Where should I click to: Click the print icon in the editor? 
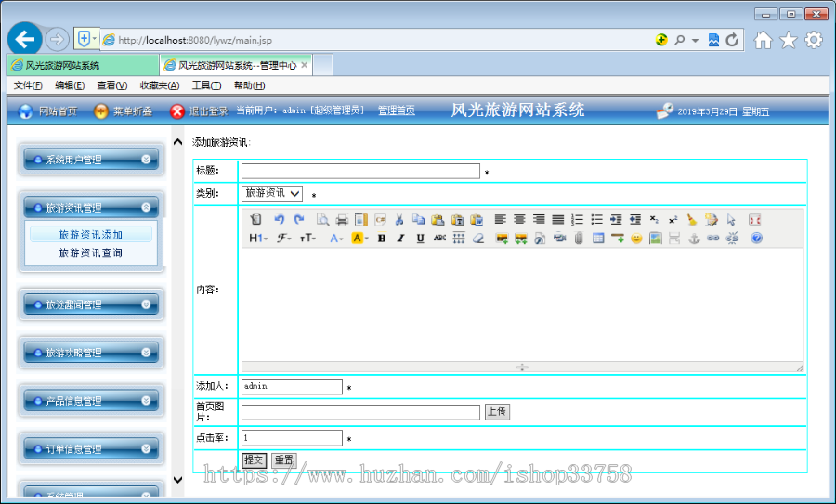342,219
